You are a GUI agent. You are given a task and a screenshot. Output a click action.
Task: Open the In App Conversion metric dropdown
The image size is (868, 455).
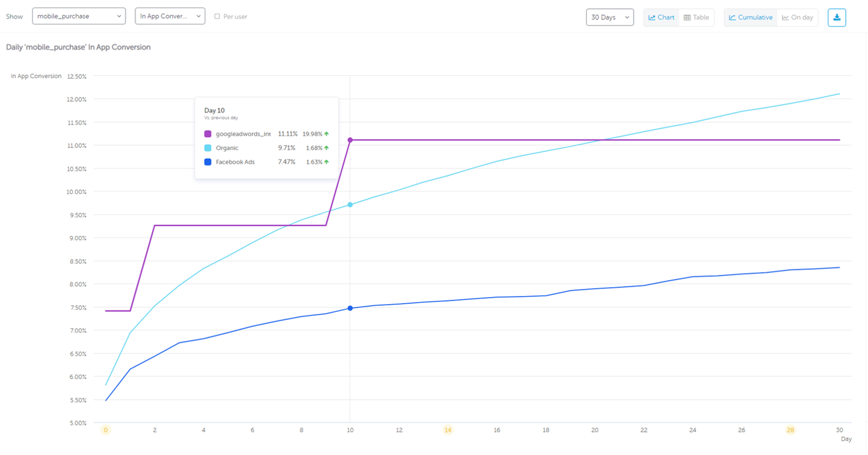click(170, 16)
